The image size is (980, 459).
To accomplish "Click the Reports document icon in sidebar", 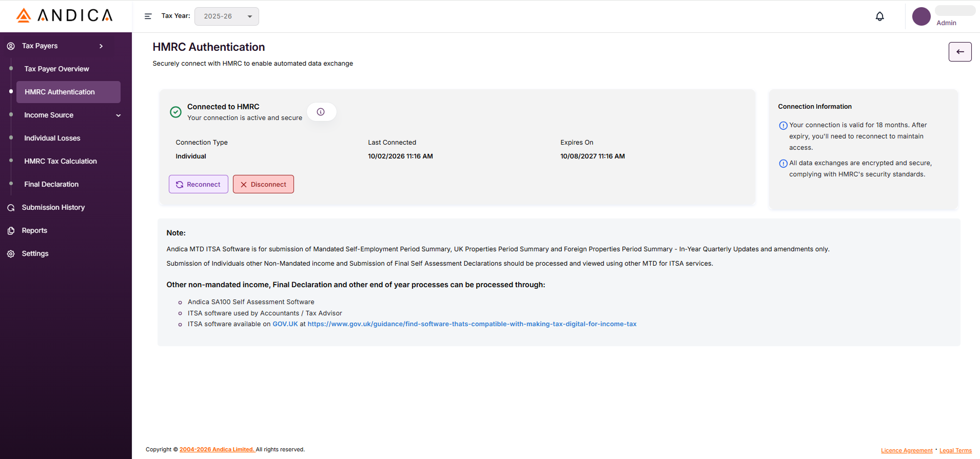I will pos(11,231).
